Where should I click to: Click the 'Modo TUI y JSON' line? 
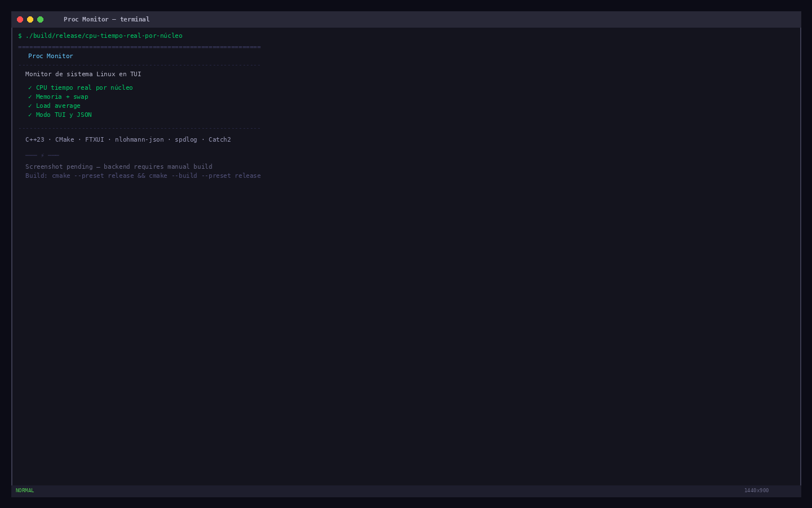pyautogui.click(x=60, y=115)
